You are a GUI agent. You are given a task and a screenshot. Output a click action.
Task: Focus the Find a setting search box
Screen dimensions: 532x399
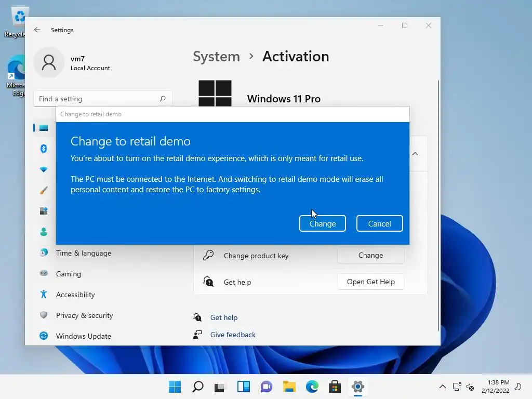pos(102,99)
